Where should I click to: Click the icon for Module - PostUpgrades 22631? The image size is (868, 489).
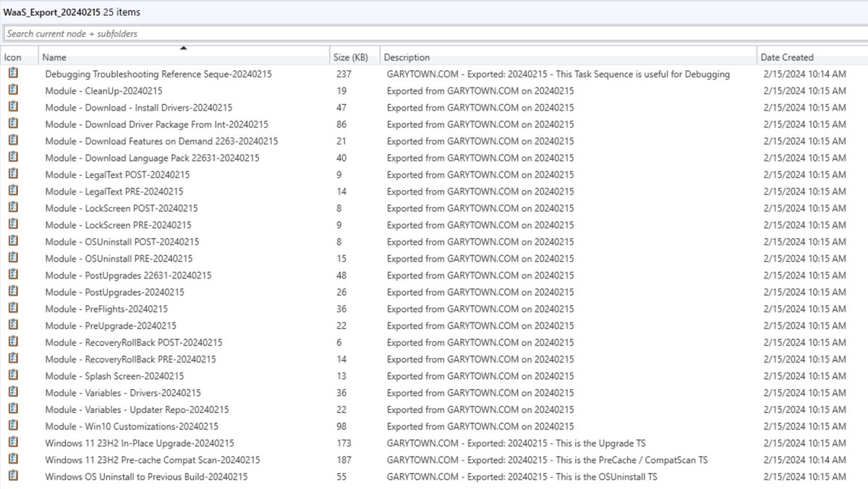[x=13, y=275]
